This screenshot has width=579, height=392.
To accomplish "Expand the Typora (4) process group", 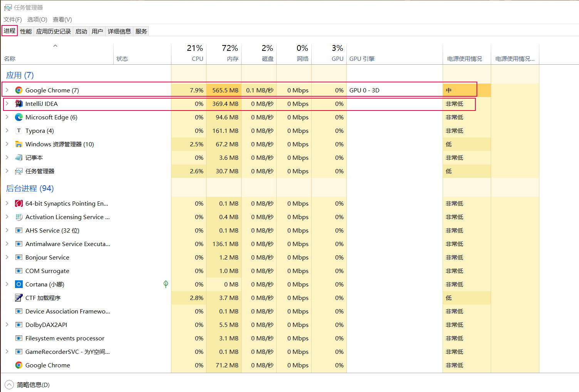I will point(7,130).
